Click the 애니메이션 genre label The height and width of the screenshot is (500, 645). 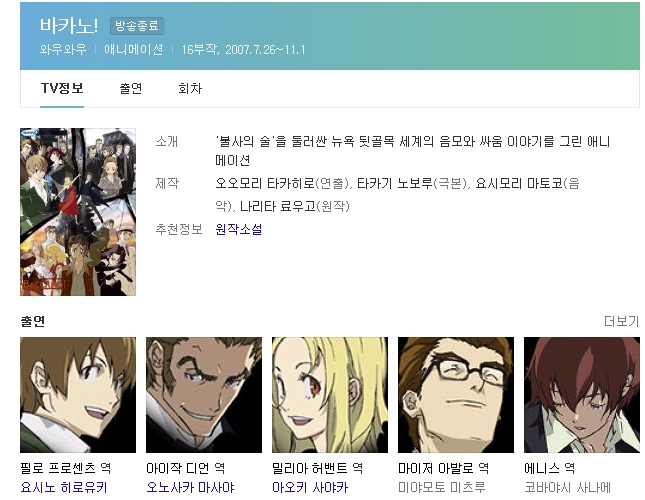click(x=134, y=49)
